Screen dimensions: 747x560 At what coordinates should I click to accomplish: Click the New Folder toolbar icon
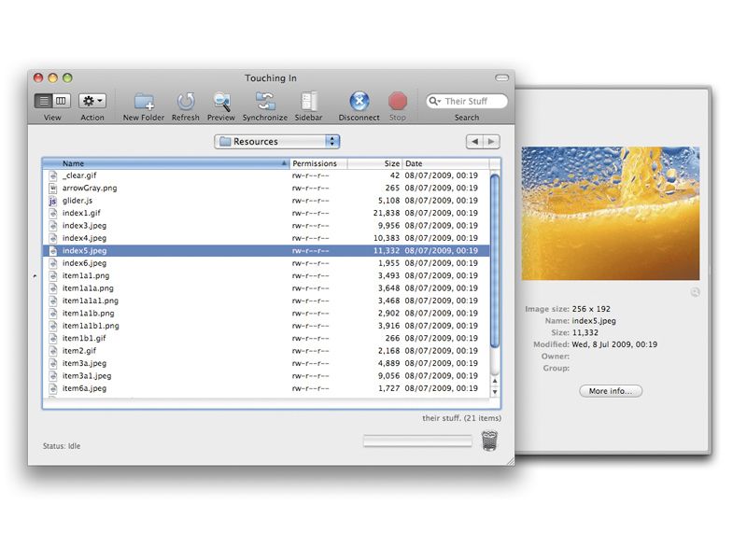pos(144,102)
